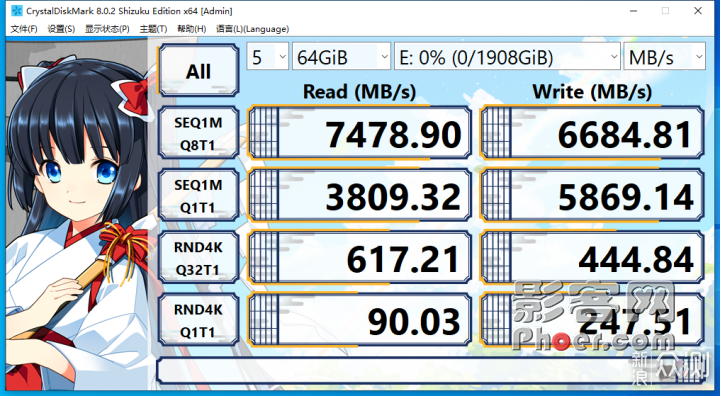Open the 语言(L)(Language) menu
Screen dimensions: 720x396
pos(253,29)
